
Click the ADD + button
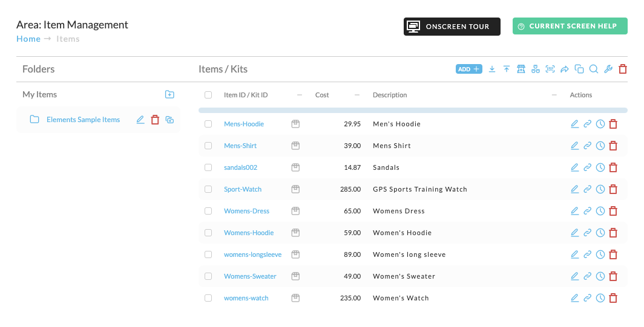[468, 70]
